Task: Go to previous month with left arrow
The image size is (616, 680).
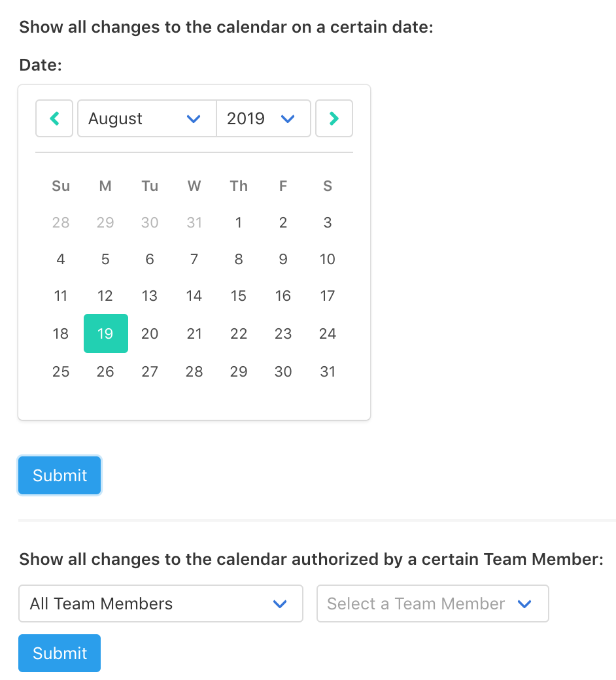Action: (54, 118)
